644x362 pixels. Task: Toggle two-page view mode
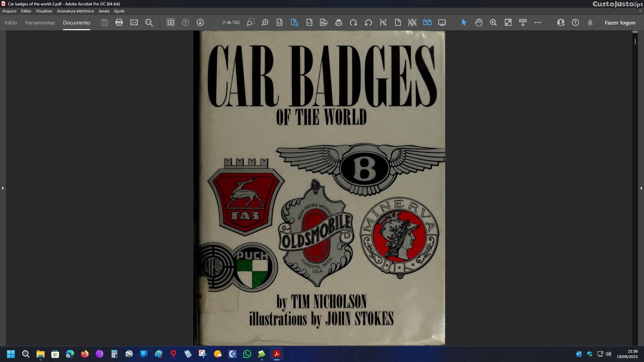(x=427, y=22)
